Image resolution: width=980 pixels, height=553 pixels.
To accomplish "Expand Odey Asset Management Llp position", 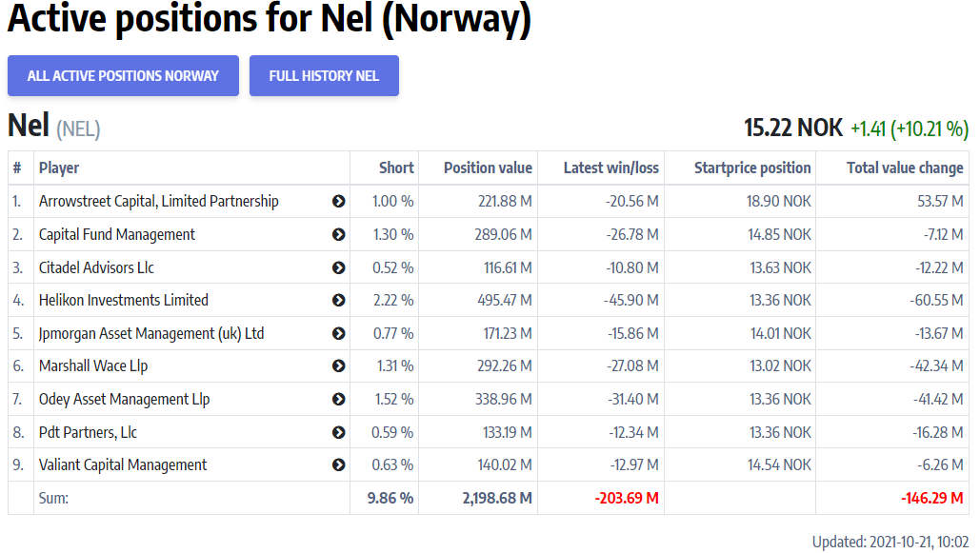I will (340, 399).
